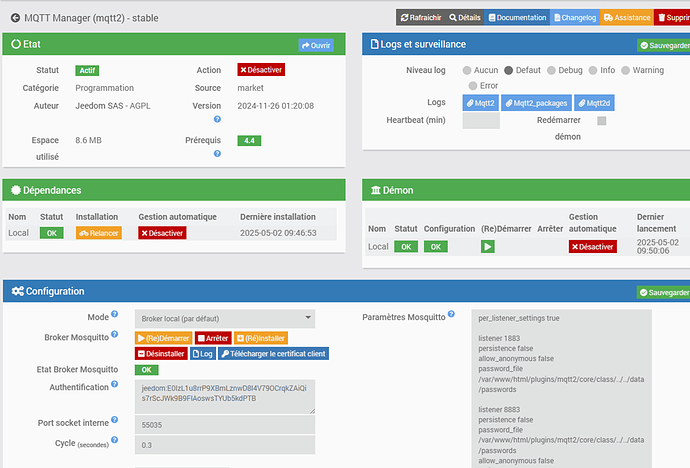The width and height of the screenshot is (690, 468).
Task: Choose the Warning log level
Action: tap(625, 70)
